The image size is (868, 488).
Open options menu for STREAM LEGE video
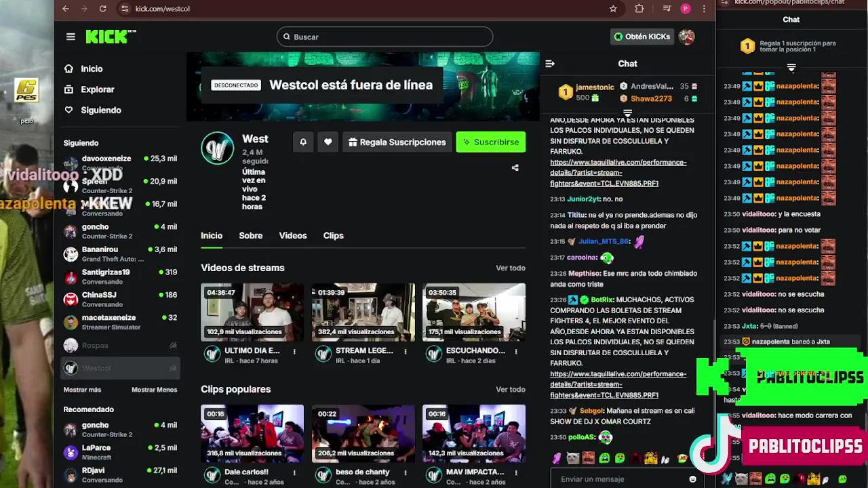click(406, 351)
